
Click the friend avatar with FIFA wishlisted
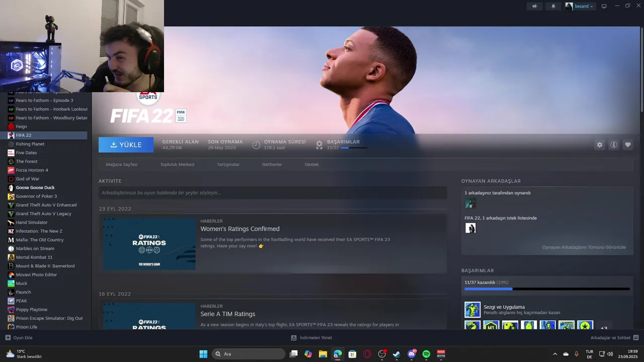[470, 228]
